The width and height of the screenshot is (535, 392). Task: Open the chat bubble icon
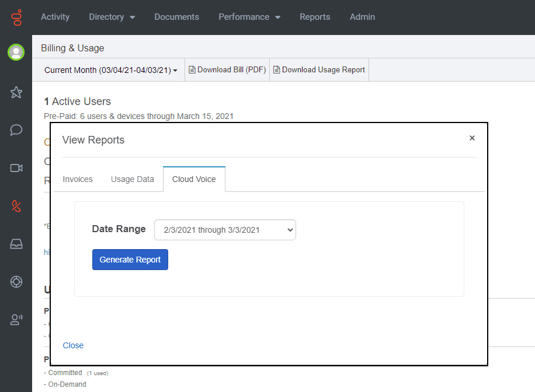16,129
